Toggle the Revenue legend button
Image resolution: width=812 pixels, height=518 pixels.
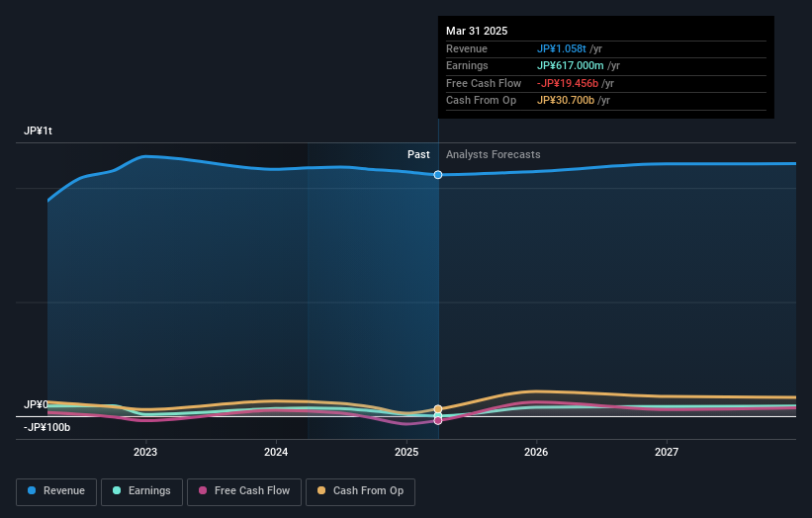point(56,491)
